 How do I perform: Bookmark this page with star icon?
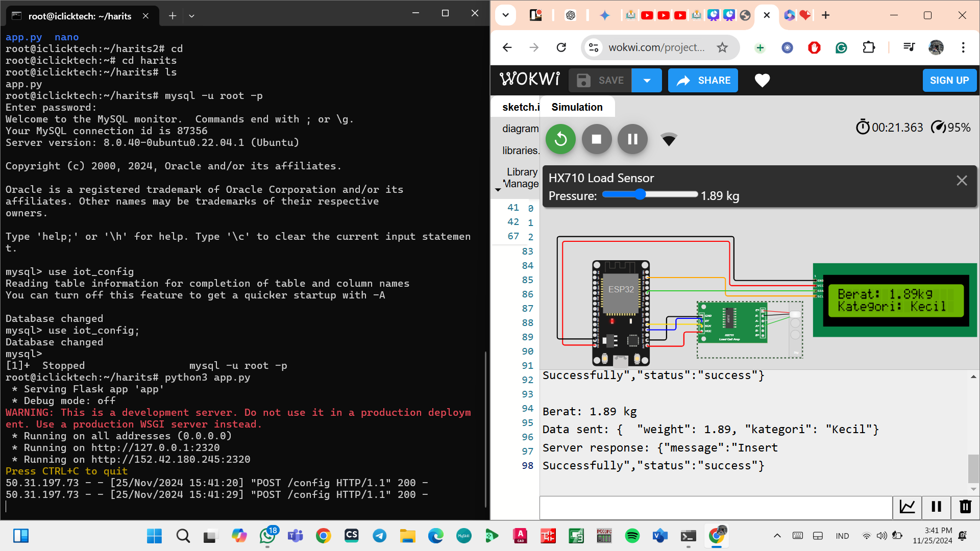click(722, 47)
